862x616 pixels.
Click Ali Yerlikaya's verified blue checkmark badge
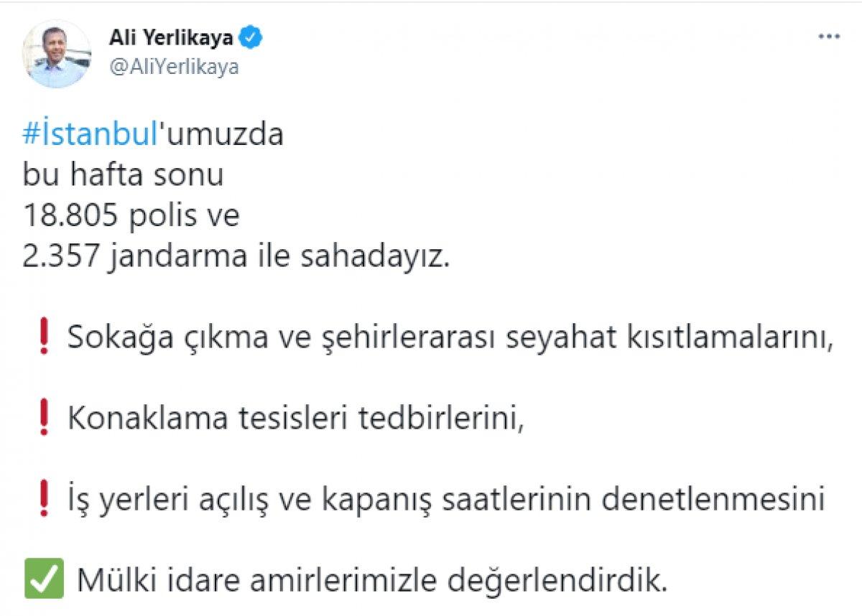coord(251,34)
